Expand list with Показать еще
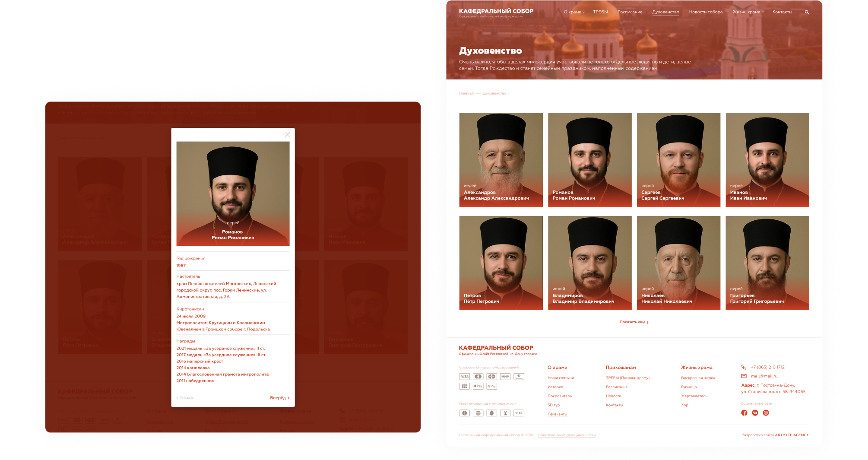 pyautogui.click(x=634, y=322)
